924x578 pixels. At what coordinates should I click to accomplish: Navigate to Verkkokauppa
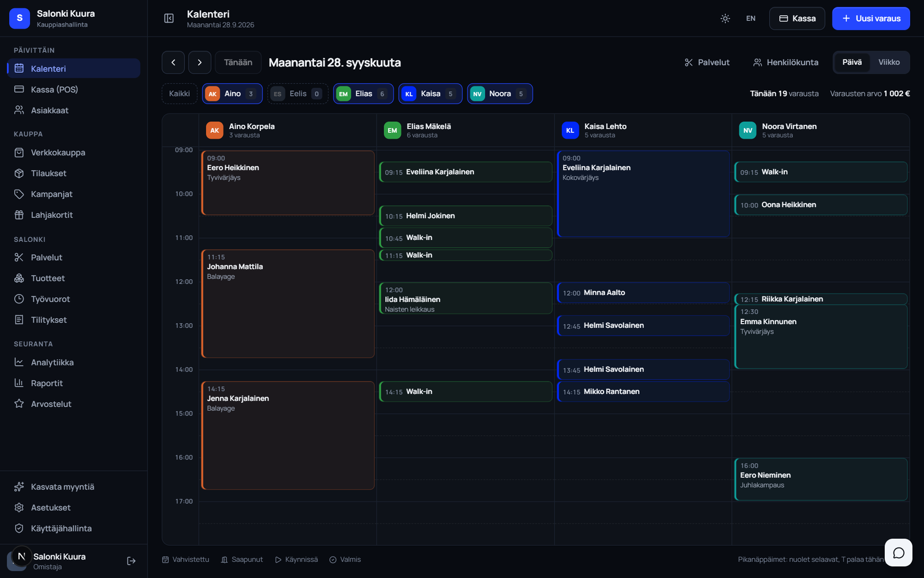click(x=73, y=153)
